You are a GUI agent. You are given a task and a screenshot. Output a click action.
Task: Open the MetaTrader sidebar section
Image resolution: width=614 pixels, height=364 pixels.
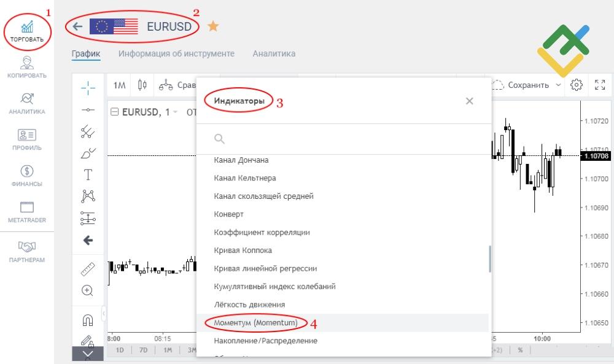[26, 212]
